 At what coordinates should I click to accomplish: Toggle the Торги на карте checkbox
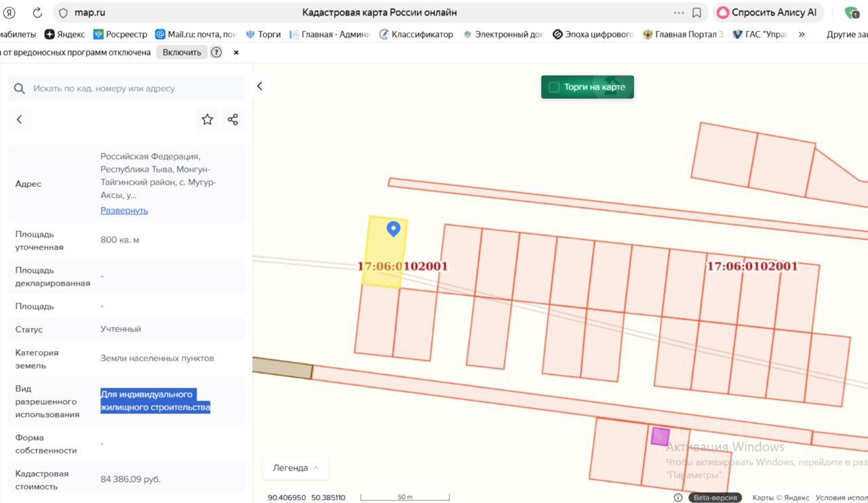(554, 87)
